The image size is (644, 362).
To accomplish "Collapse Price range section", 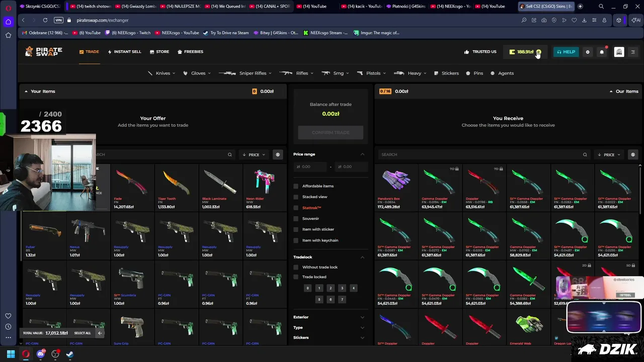I will pyautogui.click(x=362, y=154).
